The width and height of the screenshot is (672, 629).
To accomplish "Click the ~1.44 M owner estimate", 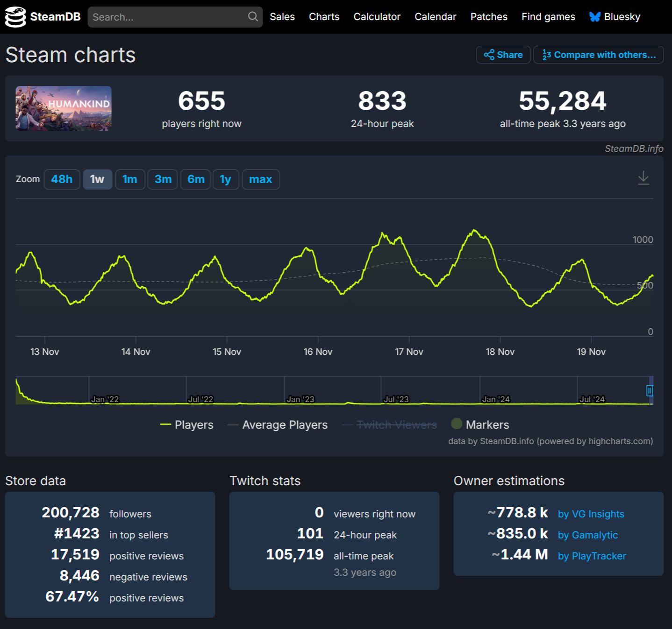I will tap(520, 554).
